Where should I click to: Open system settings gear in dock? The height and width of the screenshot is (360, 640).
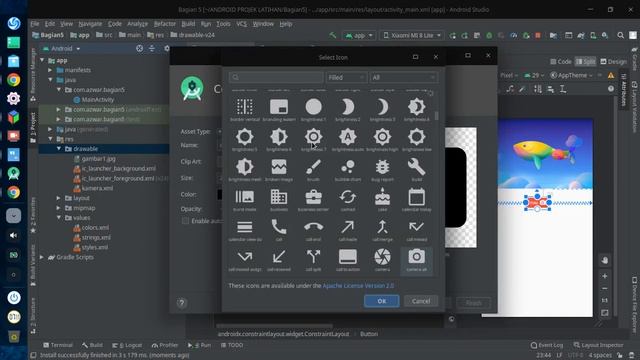13,98
